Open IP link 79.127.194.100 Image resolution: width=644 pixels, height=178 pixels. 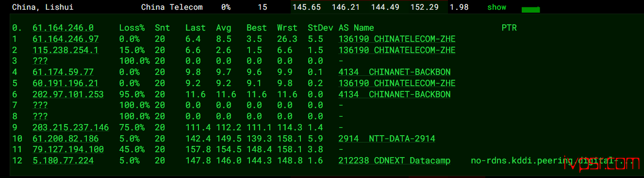point(68,149)
